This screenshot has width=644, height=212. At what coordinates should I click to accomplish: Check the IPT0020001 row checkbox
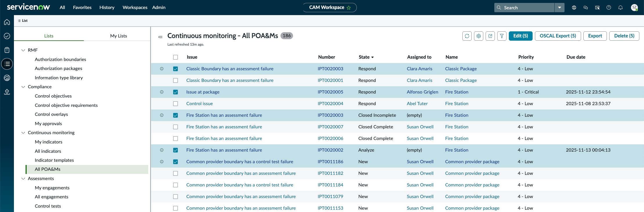(176, 80)
